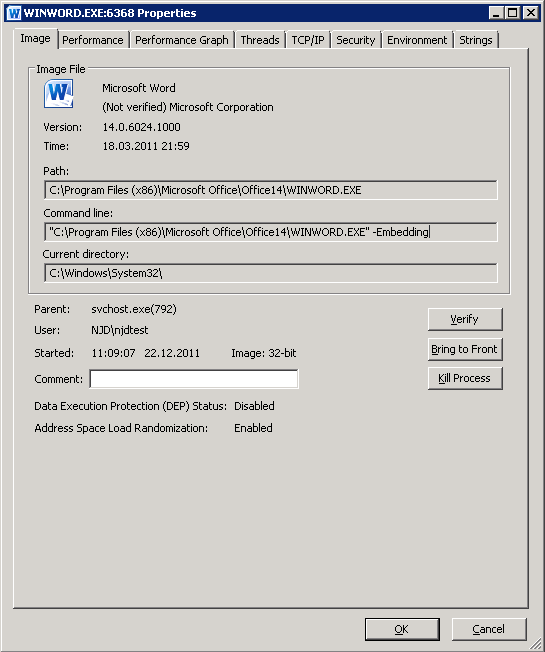Click ASLR value Enabled
The width and height of the screenshot is (545, 652).
click(253, 428)
